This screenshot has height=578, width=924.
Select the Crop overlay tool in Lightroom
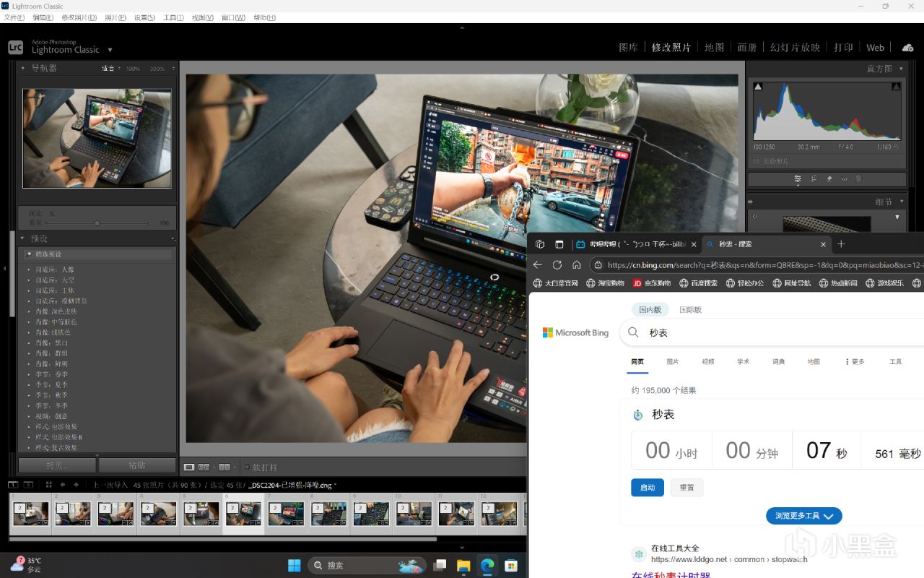coord(814,178)
